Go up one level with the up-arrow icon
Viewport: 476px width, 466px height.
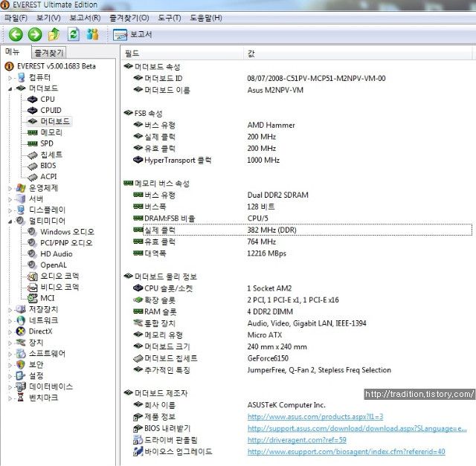tap(54, 34)
